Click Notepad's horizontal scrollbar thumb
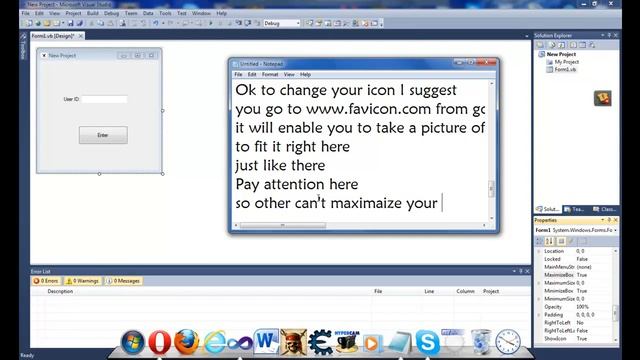This screenshot has height=360, width=640. 283,225
